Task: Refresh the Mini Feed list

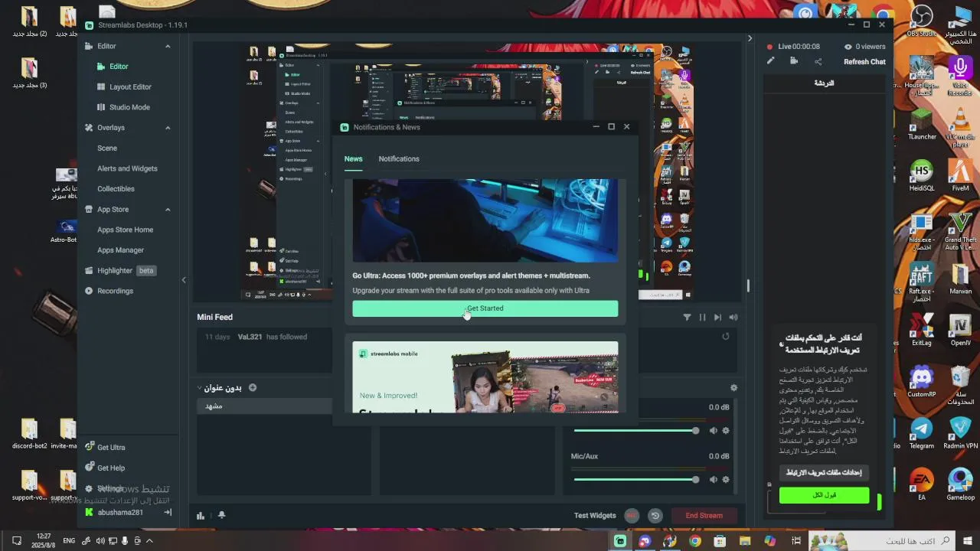Action: (x=726, y=336)
